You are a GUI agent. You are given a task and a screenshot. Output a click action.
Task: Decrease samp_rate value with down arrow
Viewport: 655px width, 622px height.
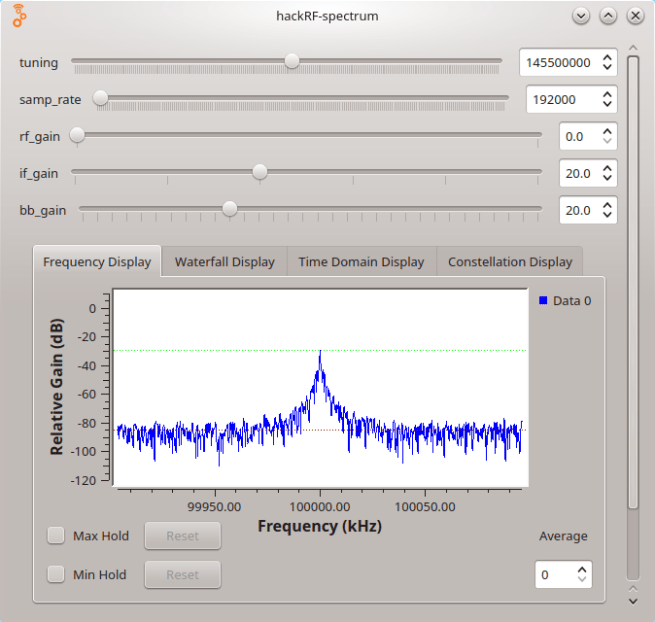pyautogui.click(x=606, y=104)
